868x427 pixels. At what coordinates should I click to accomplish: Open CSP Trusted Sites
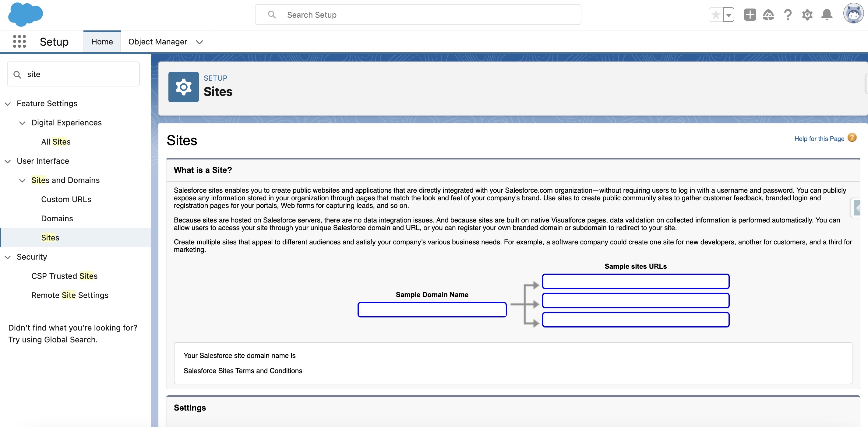pyautogui.click(x=64, y=276)
